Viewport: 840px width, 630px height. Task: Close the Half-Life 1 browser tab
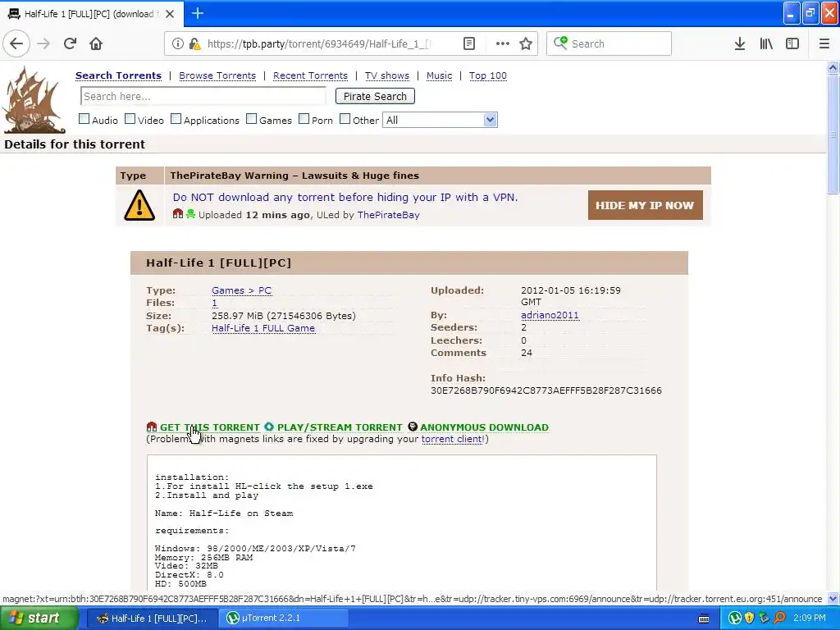point(170,14)
